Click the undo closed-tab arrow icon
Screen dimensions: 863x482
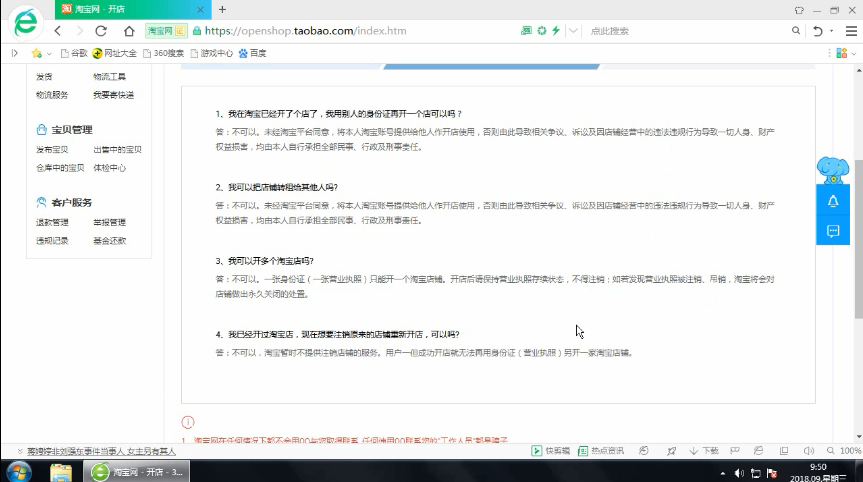point(818,31)
